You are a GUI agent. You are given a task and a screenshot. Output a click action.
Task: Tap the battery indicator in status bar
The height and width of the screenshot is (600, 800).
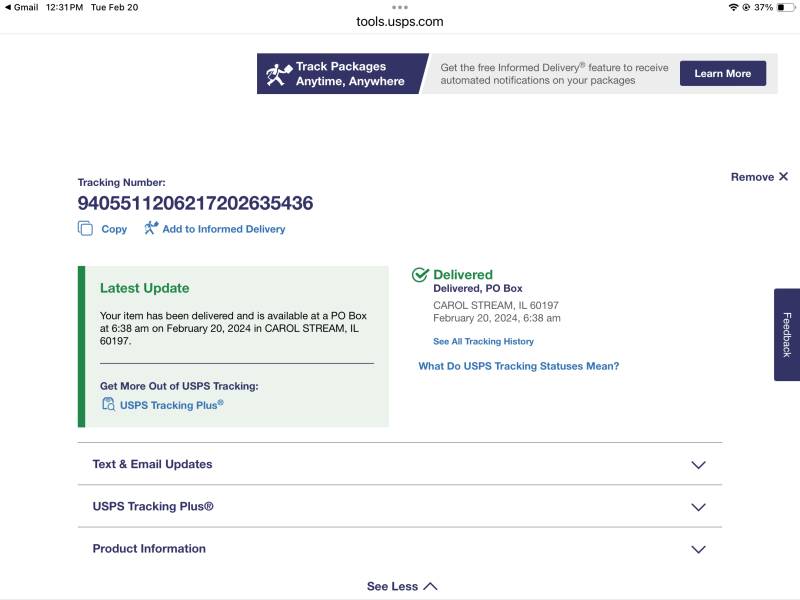click(x=785, y=7)
